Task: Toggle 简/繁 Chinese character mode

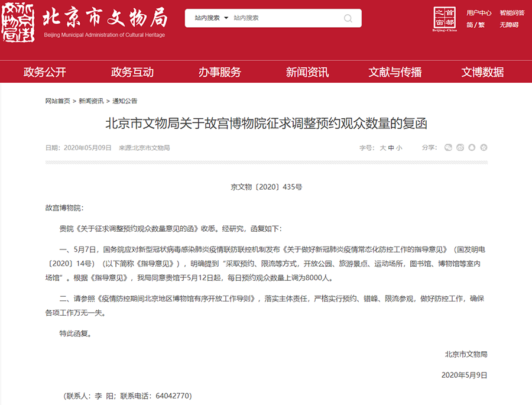Action: 475,25
